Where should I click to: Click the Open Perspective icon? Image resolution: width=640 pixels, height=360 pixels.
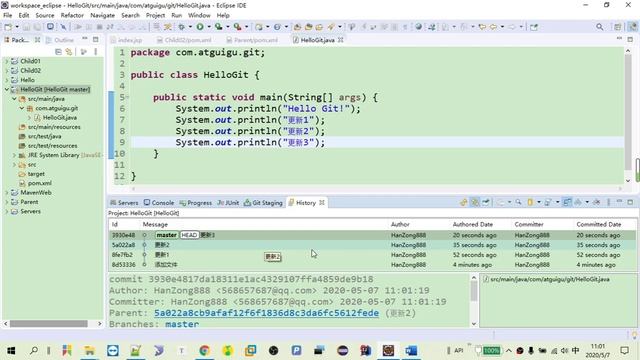tap(618, 27)
